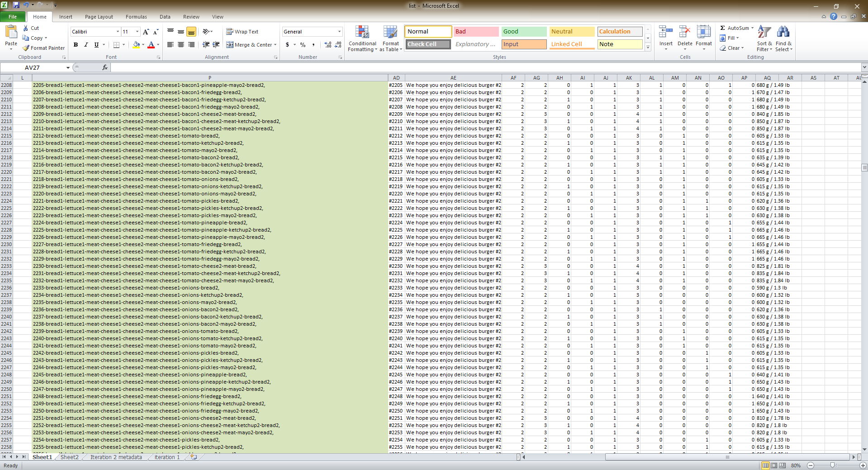Screen dimensions: 868x470
Task: Open the Sheet2 worksheet tab
Action: tap(70, 457)
